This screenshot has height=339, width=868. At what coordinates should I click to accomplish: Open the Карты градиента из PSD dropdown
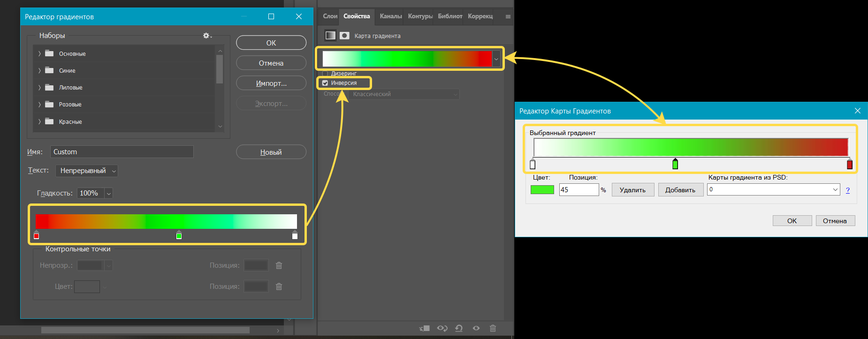(835, 190)
